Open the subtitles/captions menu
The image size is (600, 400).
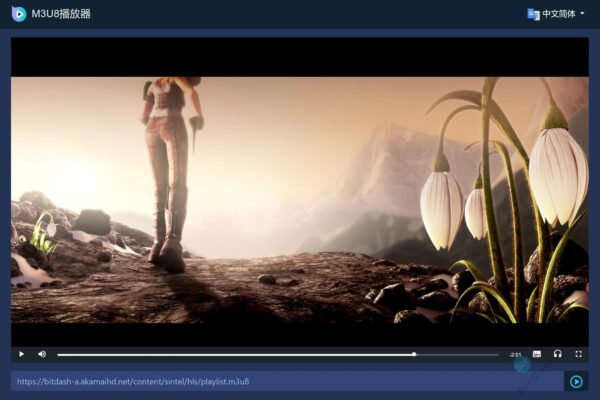pyautogui.click(x=537, y=354)
